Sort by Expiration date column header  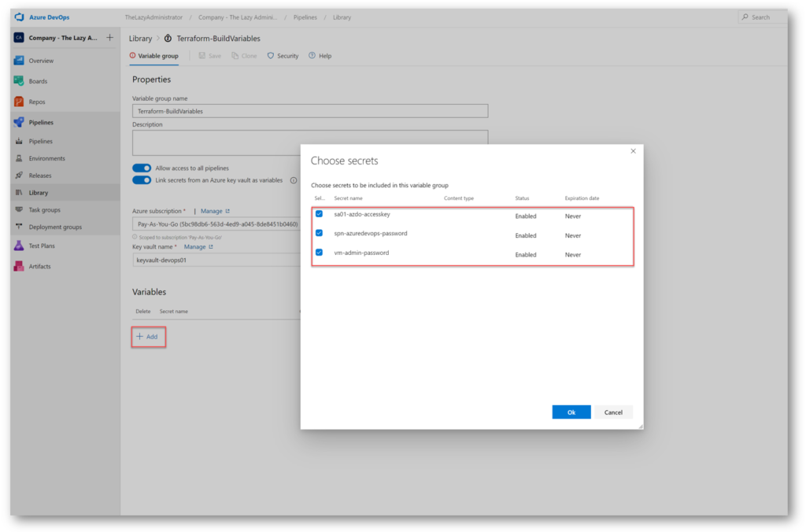(582, 198)
